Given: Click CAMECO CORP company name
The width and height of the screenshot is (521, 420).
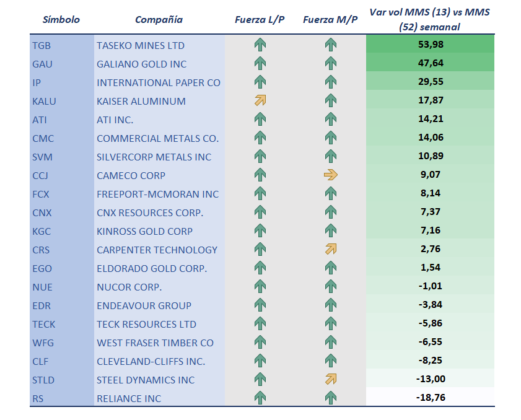Looking at the screenshot, I should click(131, 176).
